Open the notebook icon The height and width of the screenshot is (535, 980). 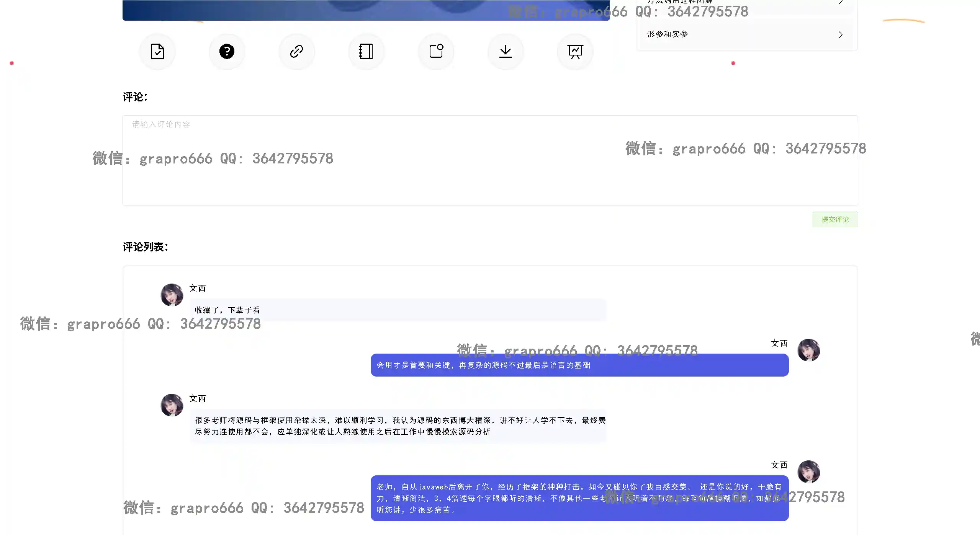(366, 51)
